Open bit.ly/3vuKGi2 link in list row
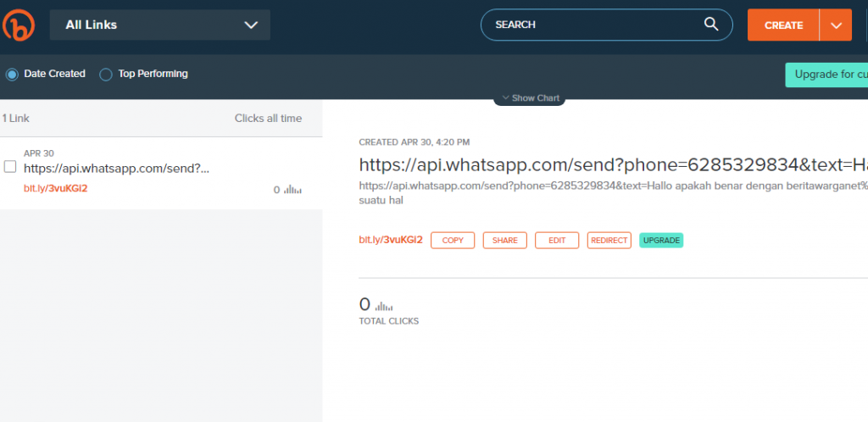 55,189
